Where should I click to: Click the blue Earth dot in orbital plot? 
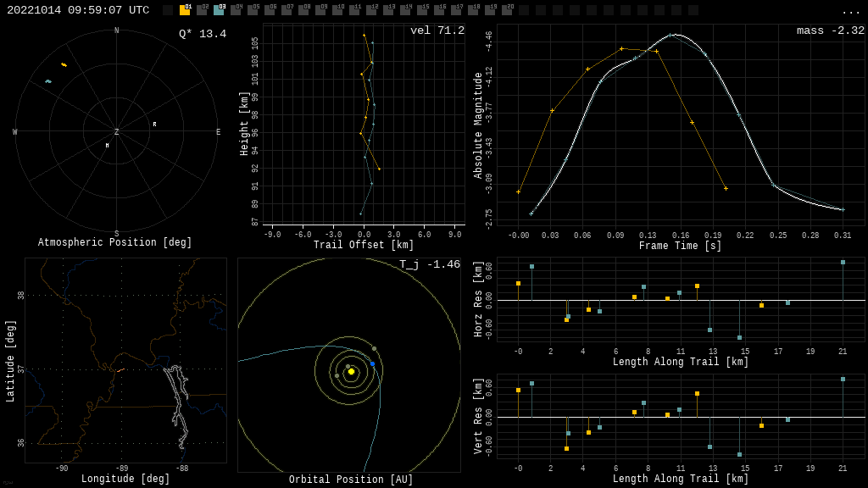coord(372,364)
